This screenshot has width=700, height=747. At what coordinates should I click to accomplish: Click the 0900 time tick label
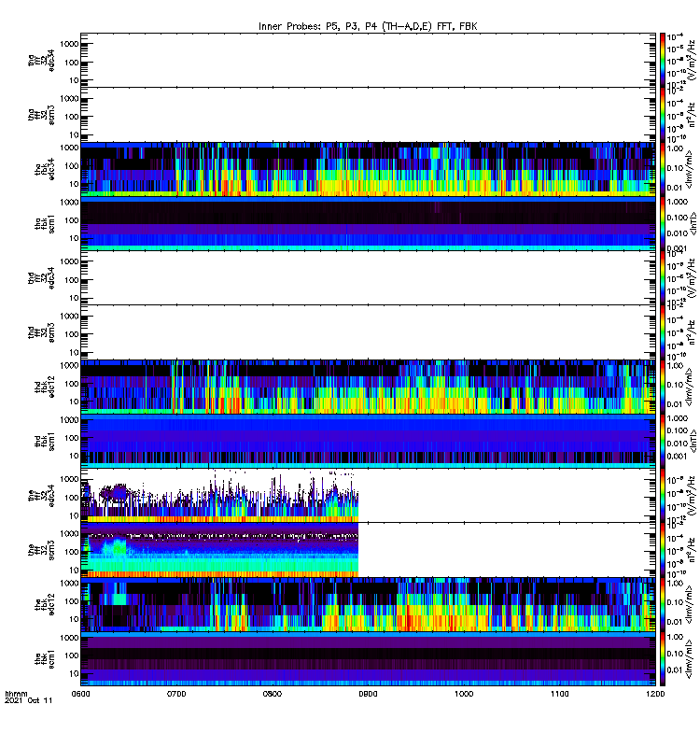click(x=368, y=694)
